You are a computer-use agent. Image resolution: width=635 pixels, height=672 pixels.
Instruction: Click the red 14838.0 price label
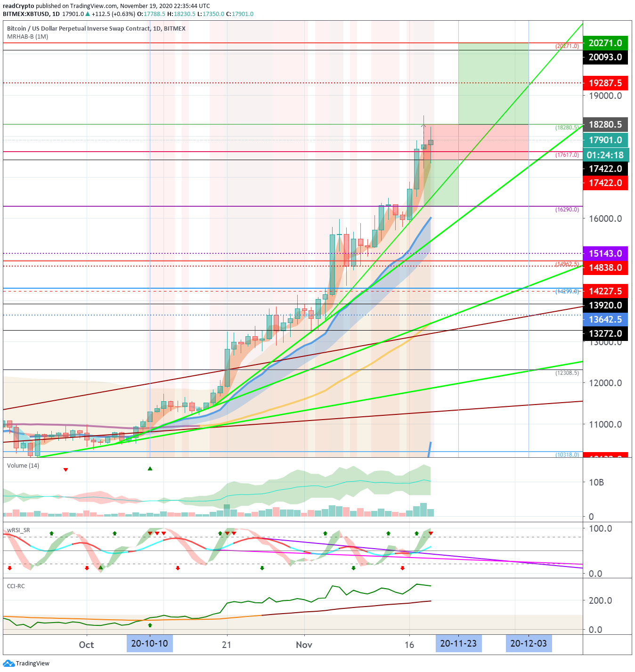click(605, 267)
